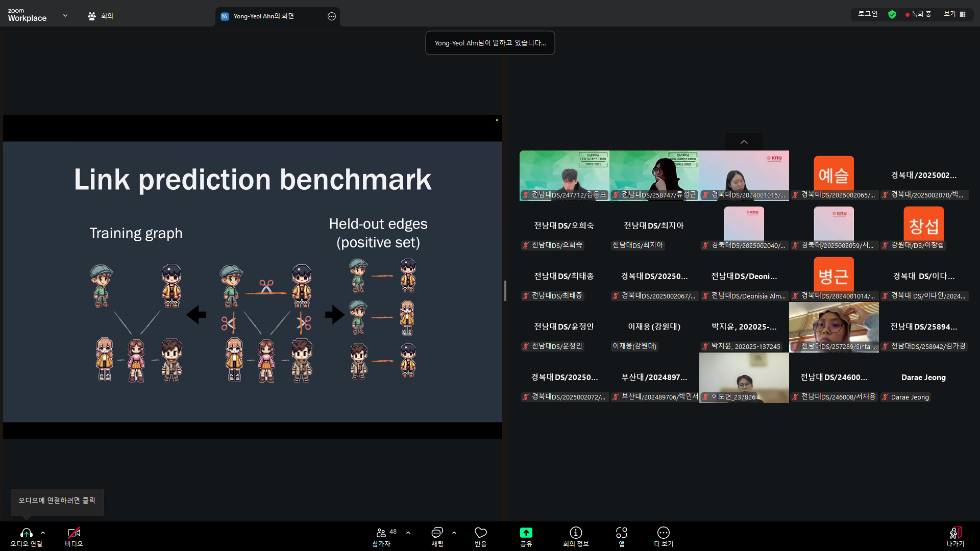Click the log in button
The height and width of the screenshot is (551, 980).
point(868,14)
